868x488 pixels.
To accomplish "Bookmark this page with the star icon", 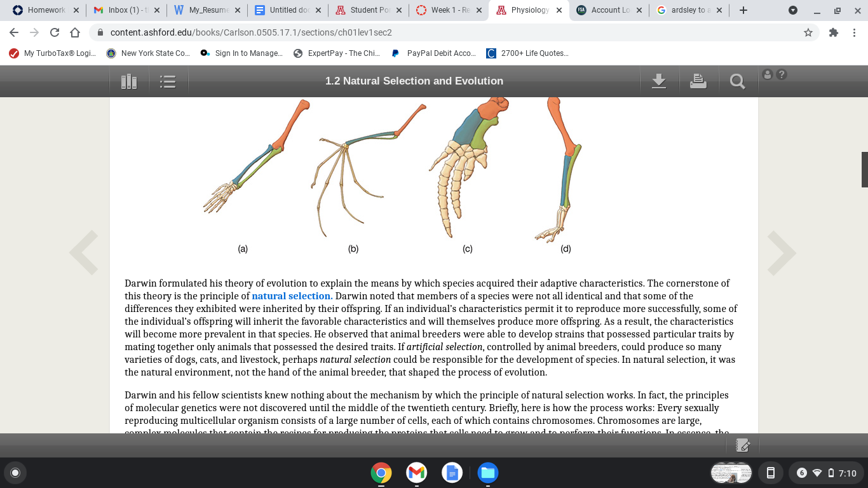I will pyautogui.click(x=808, y=32).
